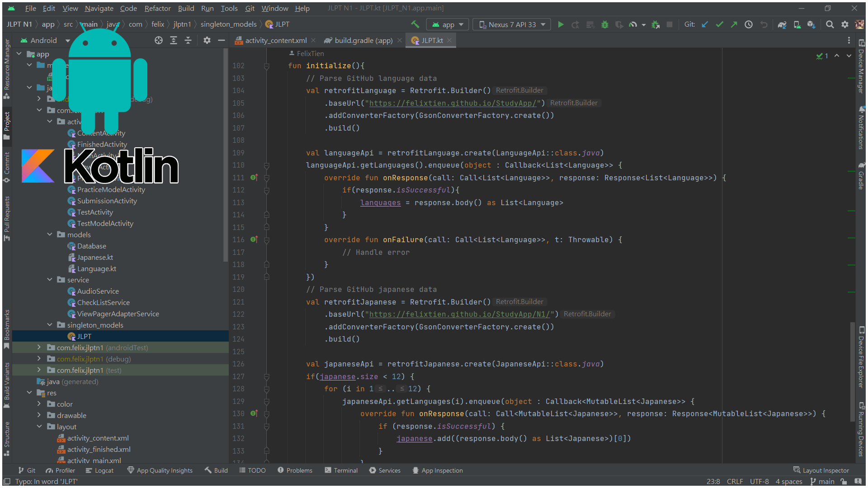This screenshot has width=868, height=488.
Task: Toggle Gradle tool window on right
Action: (861, 176)
